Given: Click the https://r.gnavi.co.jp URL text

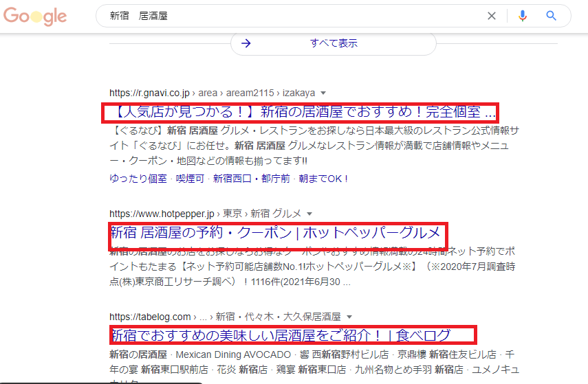Looking at the screenshot, I should point(149,93).
